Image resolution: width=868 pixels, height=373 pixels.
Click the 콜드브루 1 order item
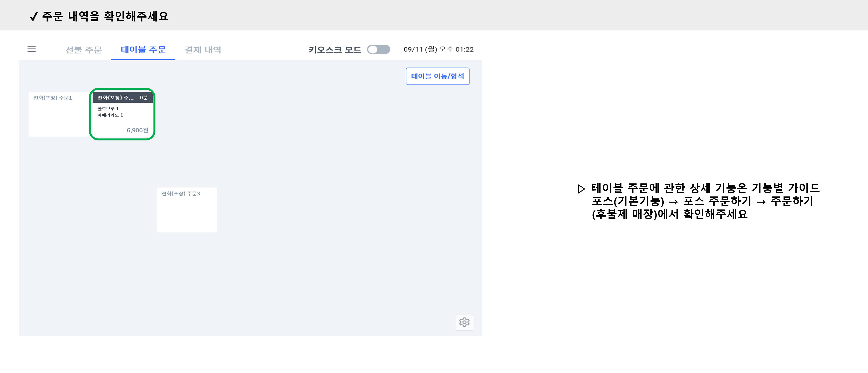[x=108, y=109]
